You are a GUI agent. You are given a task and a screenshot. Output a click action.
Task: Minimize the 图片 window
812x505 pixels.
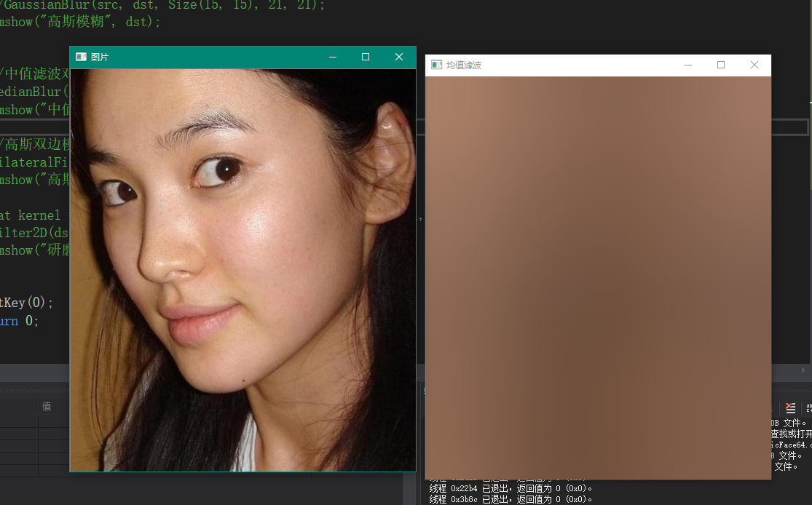[333, 57]
